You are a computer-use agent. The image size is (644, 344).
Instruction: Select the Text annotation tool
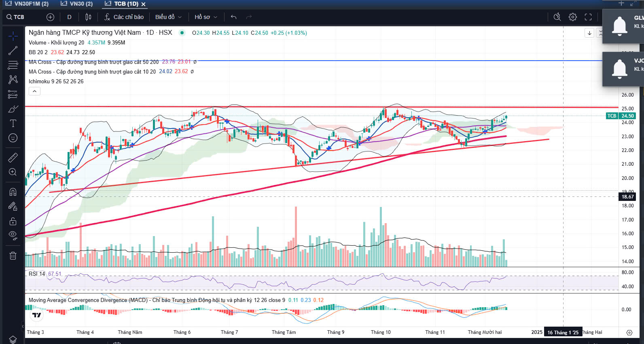point(13,123)
